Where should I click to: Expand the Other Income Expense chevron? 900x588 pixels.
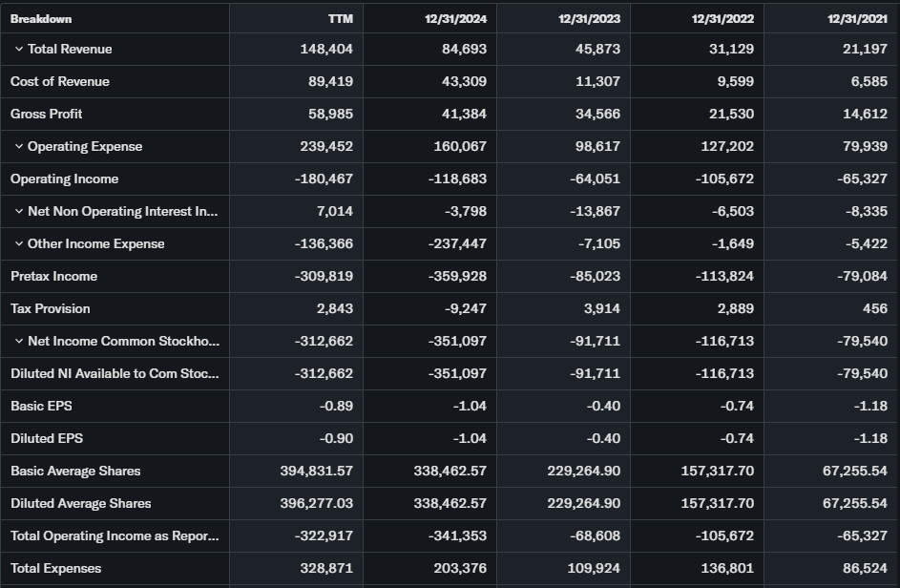(19, 243)
